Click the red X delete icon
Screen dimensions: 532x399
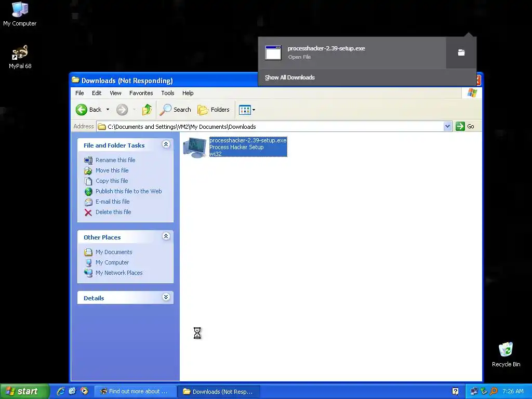[x=88, y=212]
